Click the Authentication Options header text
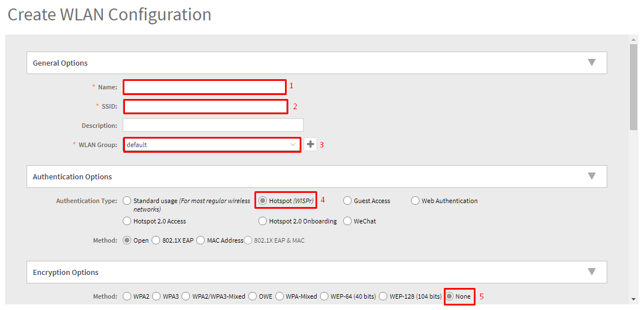The image size is (644, 310). [72, 176]
